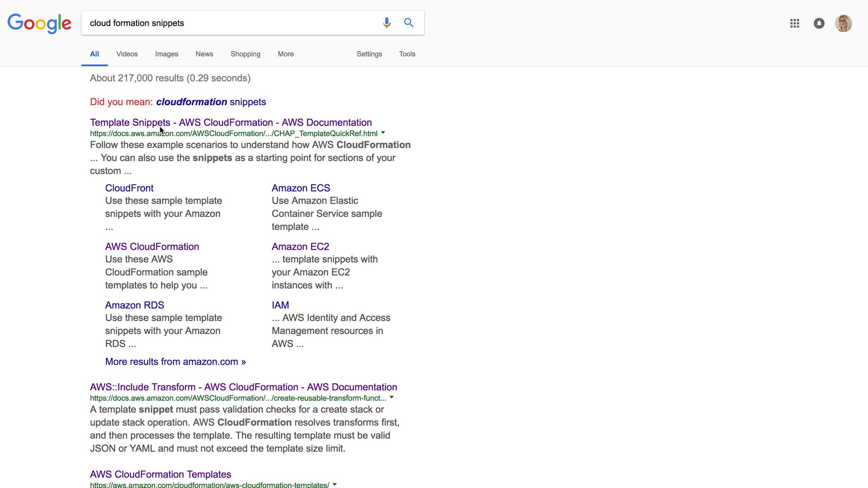
Task: Open the More search categories menu
Action: [x=286, y=54]
